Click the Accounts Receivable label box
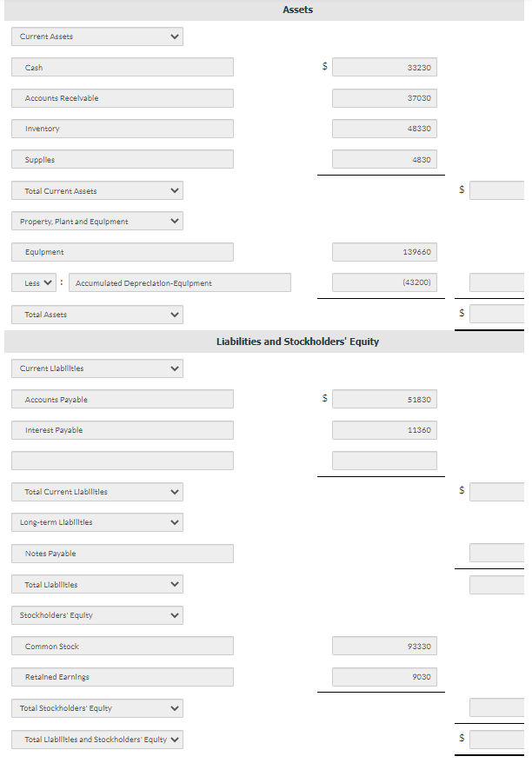This screenshot has height=763, width=532. [x=122, y=97]
